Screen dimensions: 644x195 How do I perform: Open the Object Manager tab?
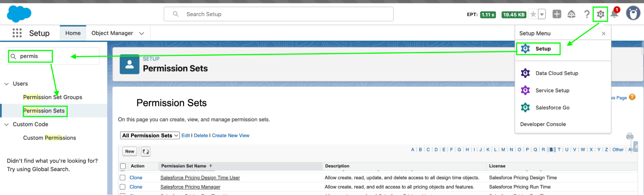click(x=112, y=33)
